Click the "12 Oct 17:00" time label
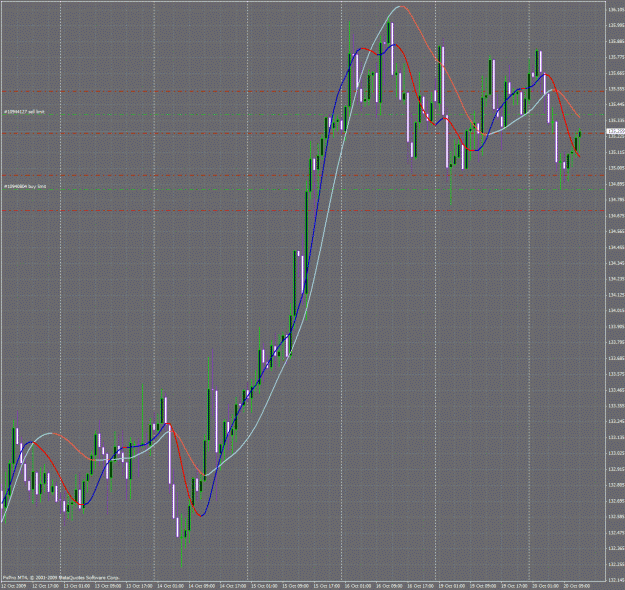The image size is (625, 590). [45, 586]
